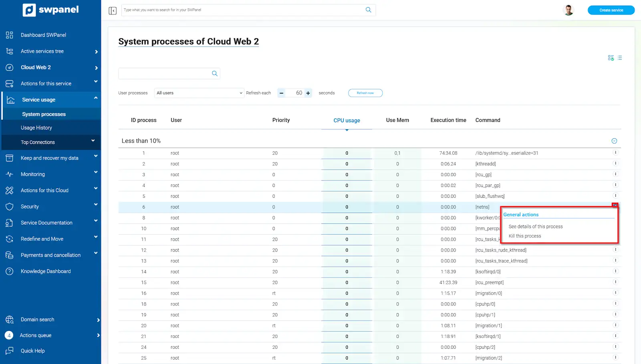The height and width of the screenshot is (364, 641).
Task: Click the execution time 74:34.08
Action: (448, 153)
